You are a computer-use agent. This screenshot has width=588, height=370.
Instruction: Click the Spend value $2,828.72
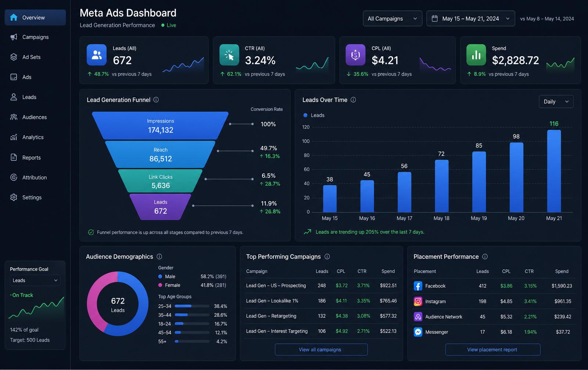point(515,60)
